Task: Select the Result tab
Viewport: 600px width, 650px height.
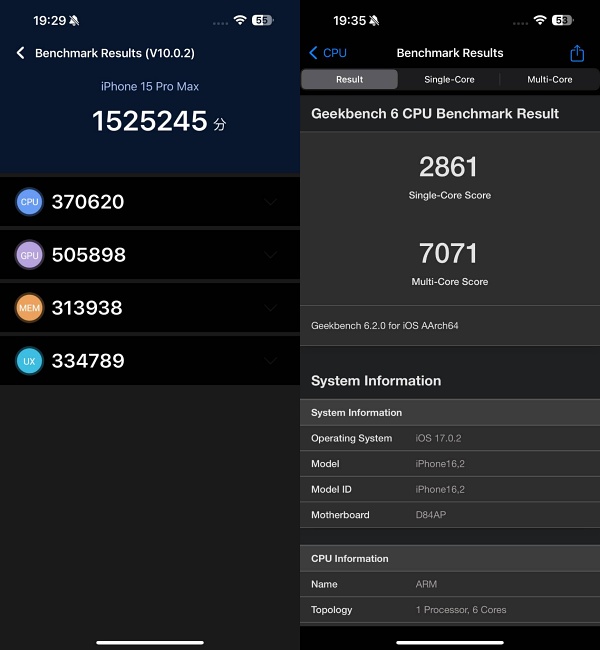Action: pos(350,79)
